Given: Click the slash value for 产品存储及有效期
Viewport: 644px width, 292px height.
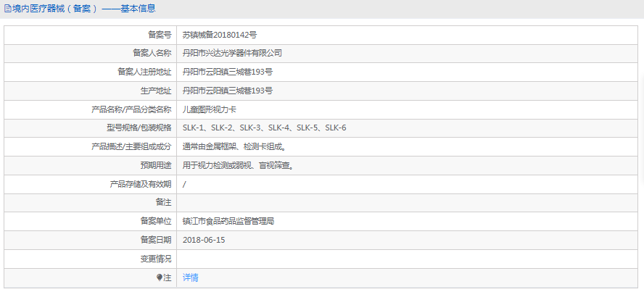Looking at the screenshot, I should click(x=185, y=184).
